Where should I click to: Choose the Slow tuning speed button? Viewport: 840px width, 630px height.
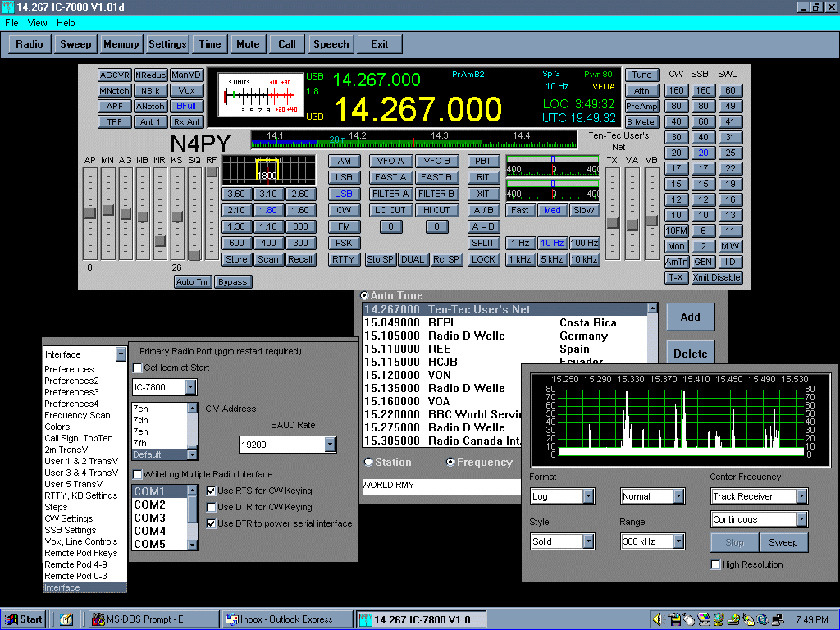pos(583,210)
